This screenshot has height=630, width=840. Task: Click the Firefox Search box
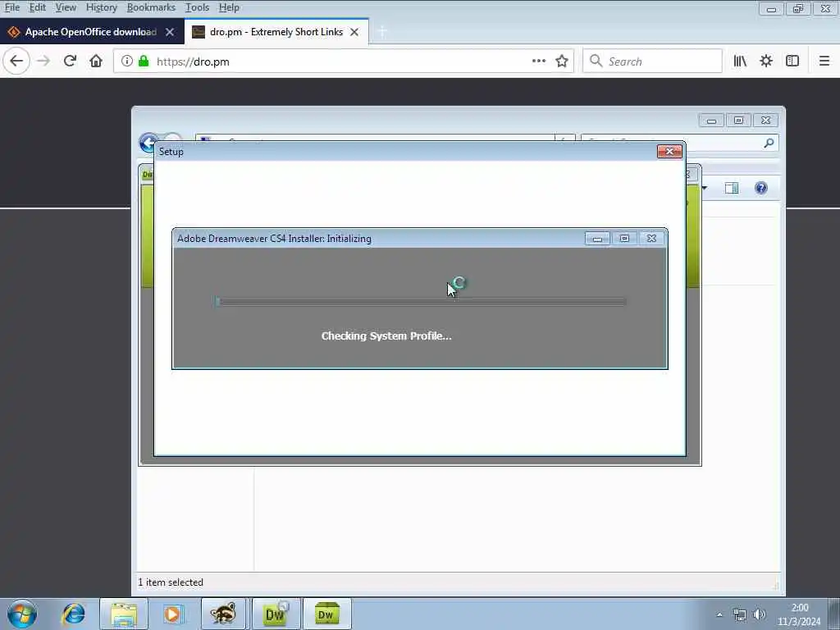pyautogui.click(x=652, y=61)
